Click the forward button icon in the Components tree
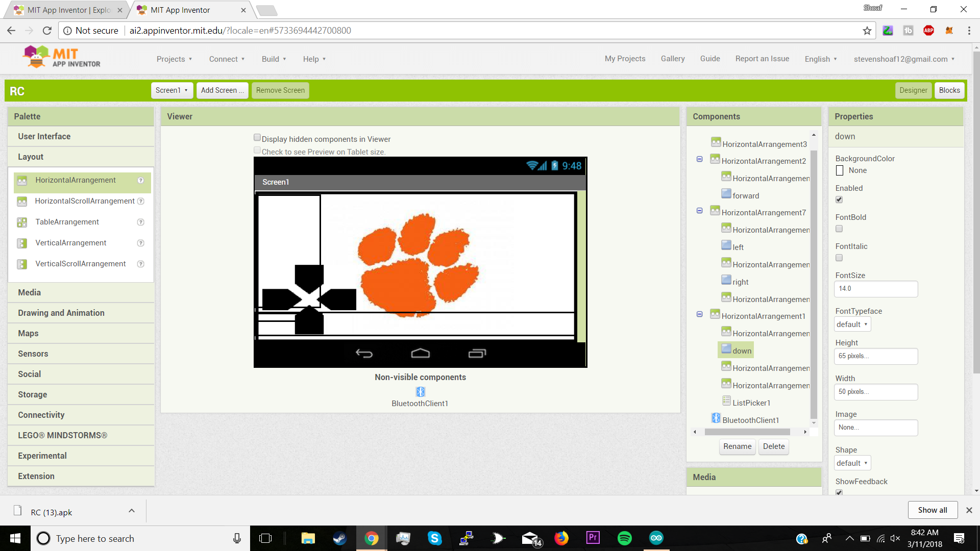The image size is (980, 551). tap(726, 194)
